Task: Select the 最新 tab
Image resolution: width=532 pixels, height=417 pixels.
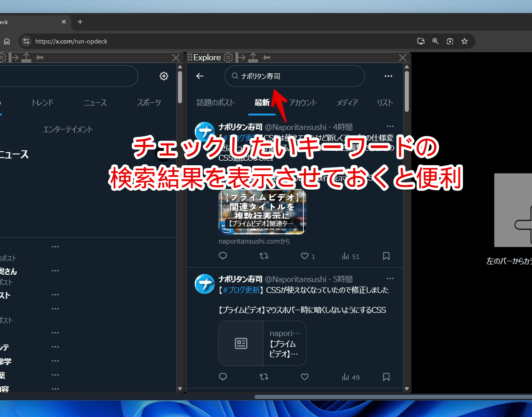Action: point(262,102)
